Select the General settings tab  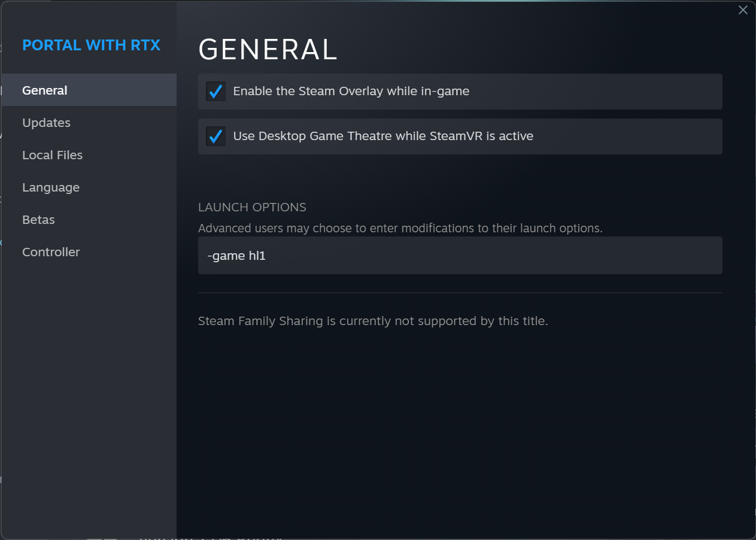tap(45, 90)
